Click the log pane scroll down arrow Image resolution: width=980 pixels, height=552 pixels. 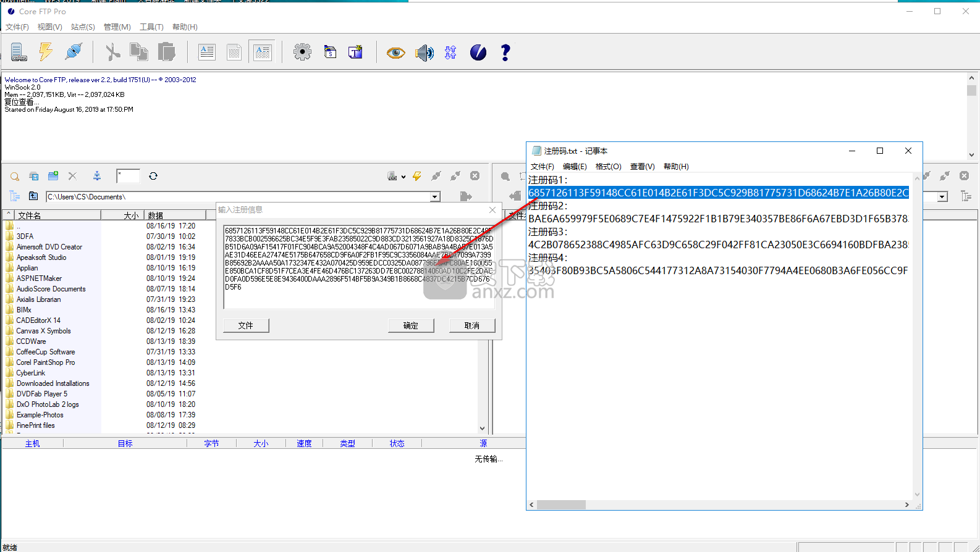(x=971, y=154)
